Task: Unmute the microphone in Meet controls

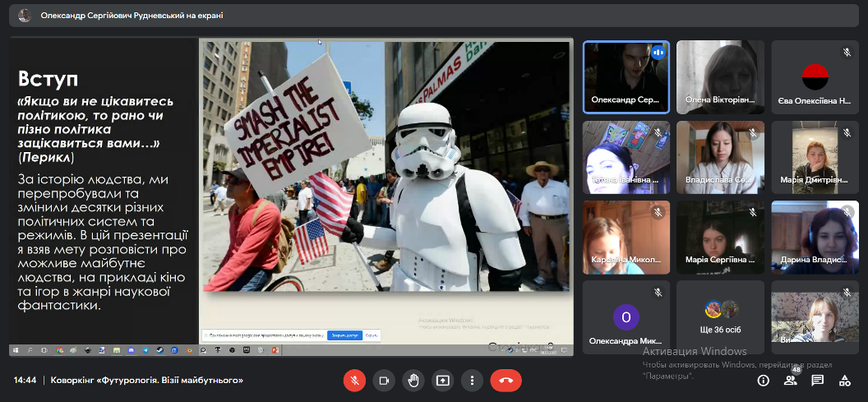Action: 354,380
